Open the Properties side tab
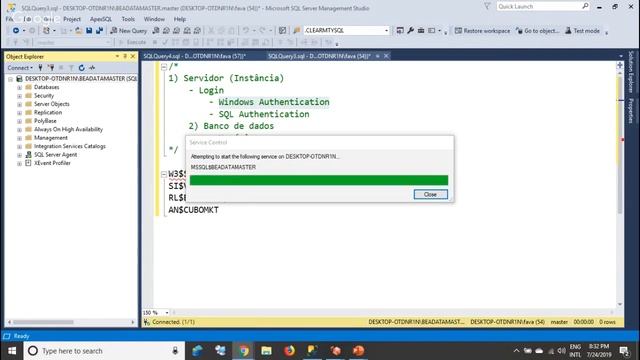Viewport: 640px width, 360px height. click(x=631, y=110)
